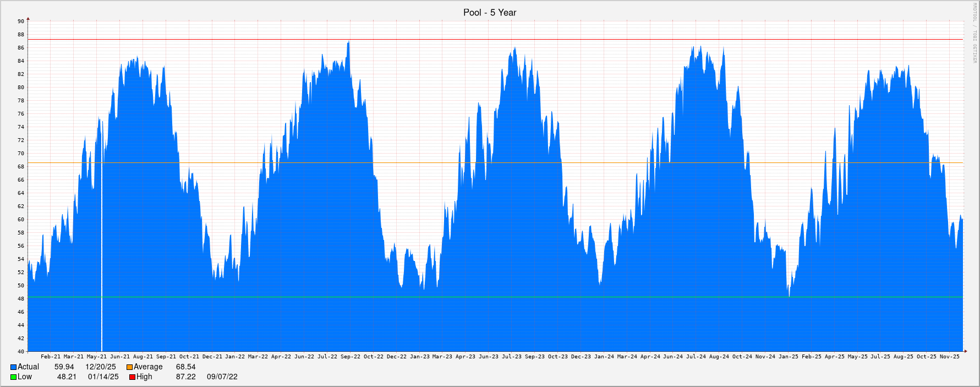Click the green Low legend swatch

[13, 377]
